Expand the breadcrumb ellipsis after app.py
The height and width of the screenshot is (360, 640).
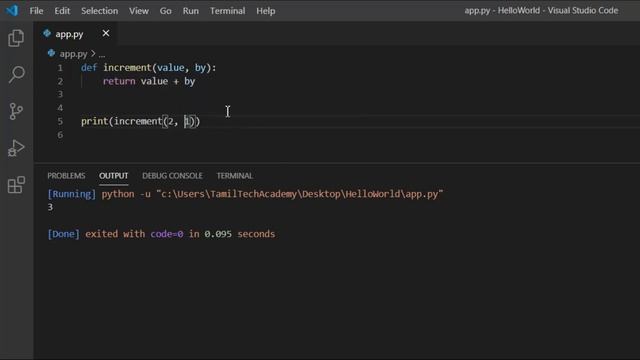point(102,54)
